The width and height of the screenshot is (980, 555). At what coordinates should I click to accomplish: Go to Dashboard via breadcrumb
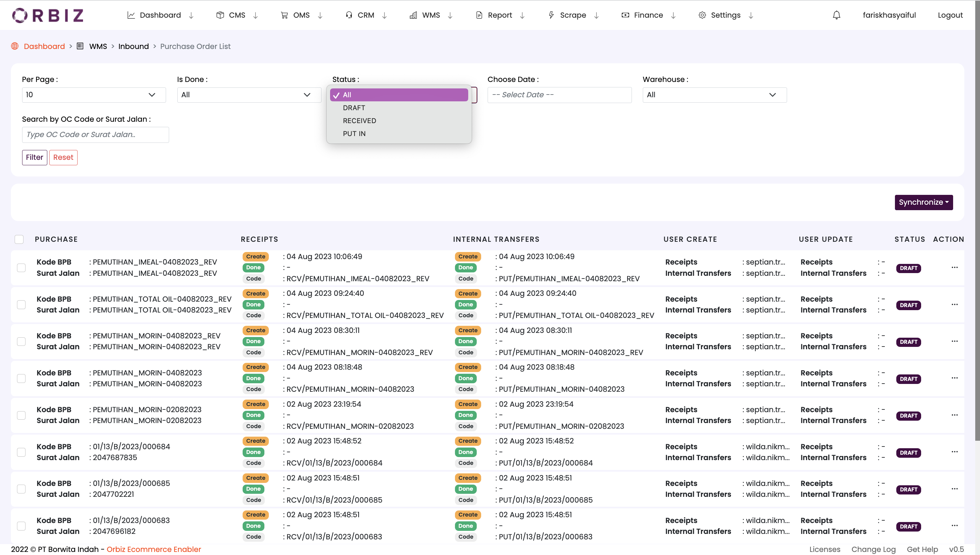click(x=44, y=46)
